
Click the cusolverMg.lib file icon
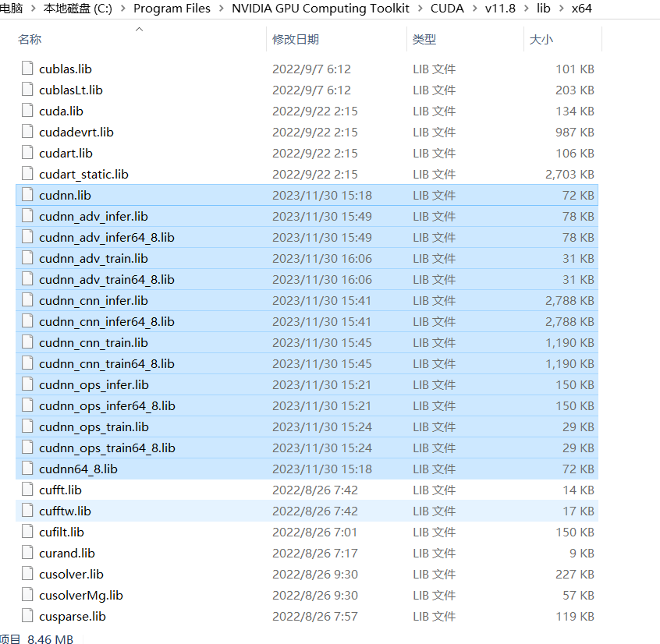point(27,595)
